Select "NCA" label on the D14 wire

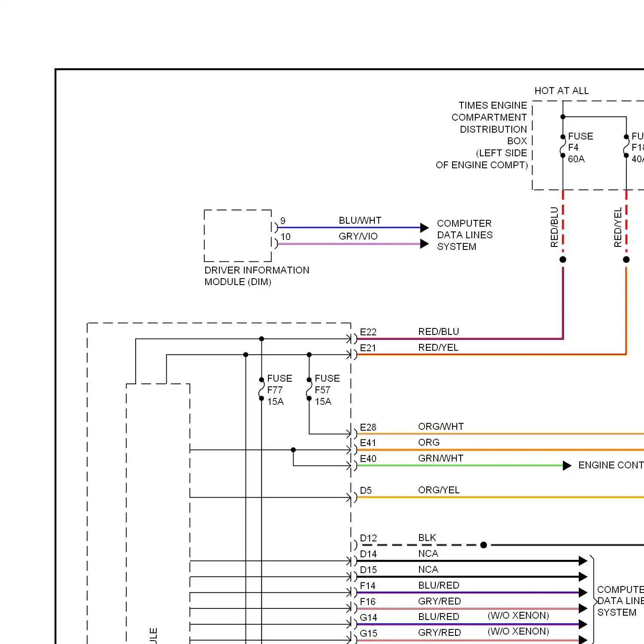coord(428,553)
